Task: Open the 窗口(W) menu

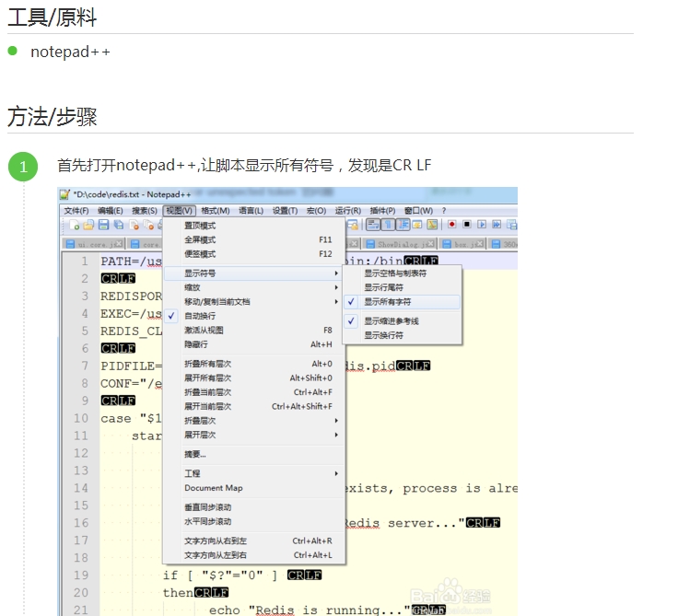Action: (418, 211)
